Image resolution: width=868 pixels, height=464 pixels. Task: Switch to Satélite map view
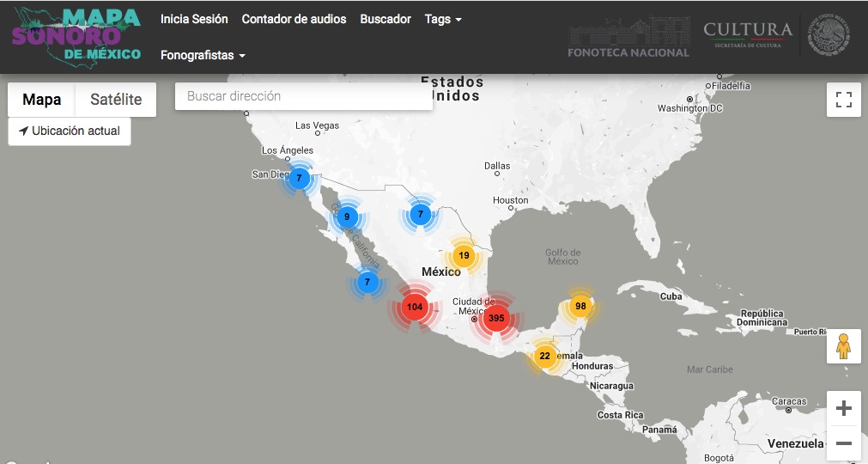(x=116, y=100)
